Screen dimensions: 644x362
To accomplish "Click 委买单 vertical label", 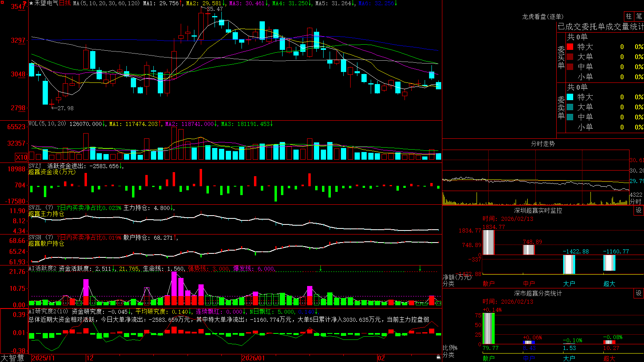I will point(561,57).
